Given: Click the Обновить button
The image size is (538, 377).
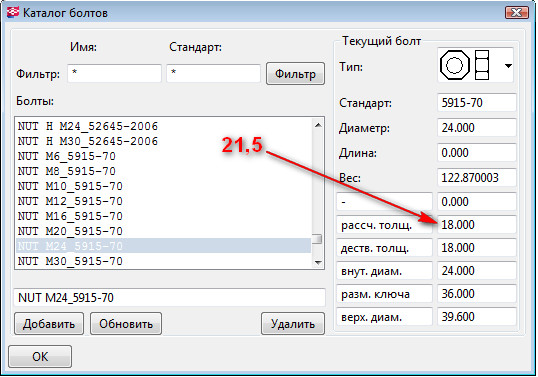Looking at the screenshot, I should pos(126,323).
